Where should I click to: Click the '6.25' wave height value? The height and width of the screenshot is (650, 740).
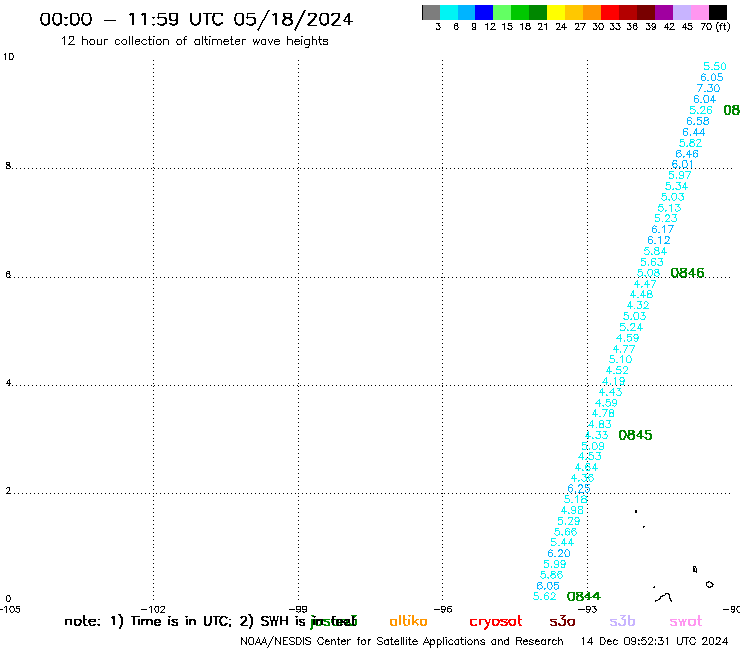point(579,489)
